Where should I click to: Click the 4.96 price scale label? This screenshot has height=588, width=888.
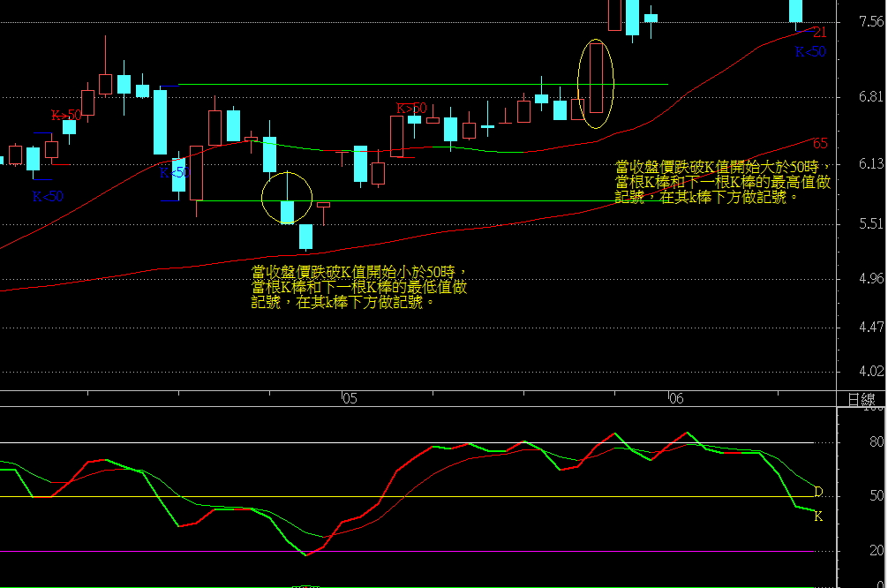pos(871,278)
